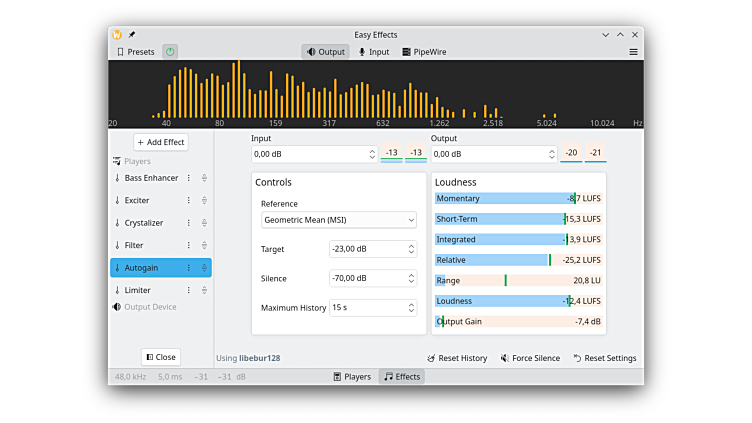
Task: Grab the Exciter drag handle
Action: click(x=204, y=201)
